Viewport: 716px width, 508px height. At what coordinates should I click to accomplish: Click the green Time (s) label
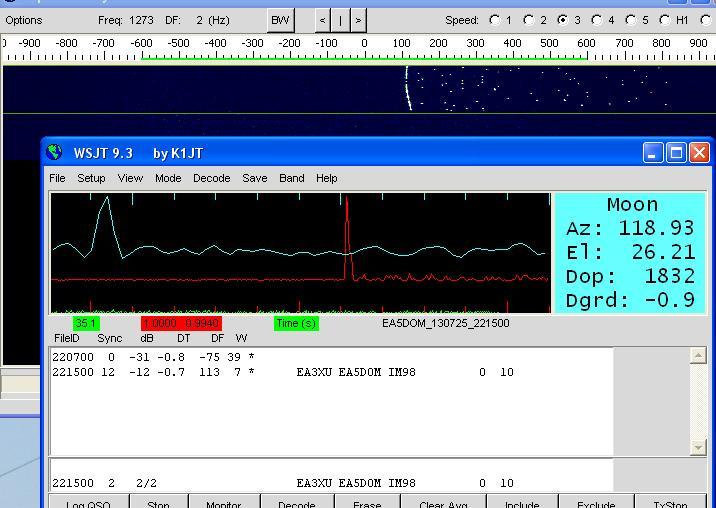coord(296,323)
